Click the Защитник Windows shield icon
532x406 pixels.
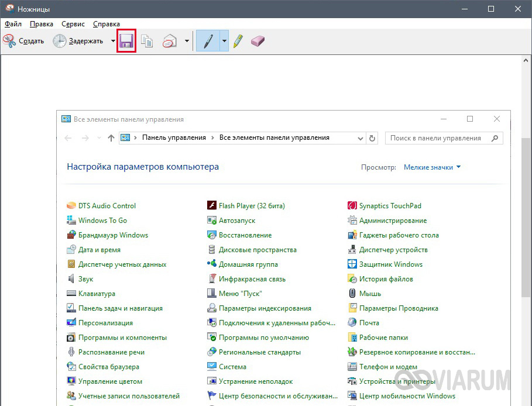(x=352, y=264)
